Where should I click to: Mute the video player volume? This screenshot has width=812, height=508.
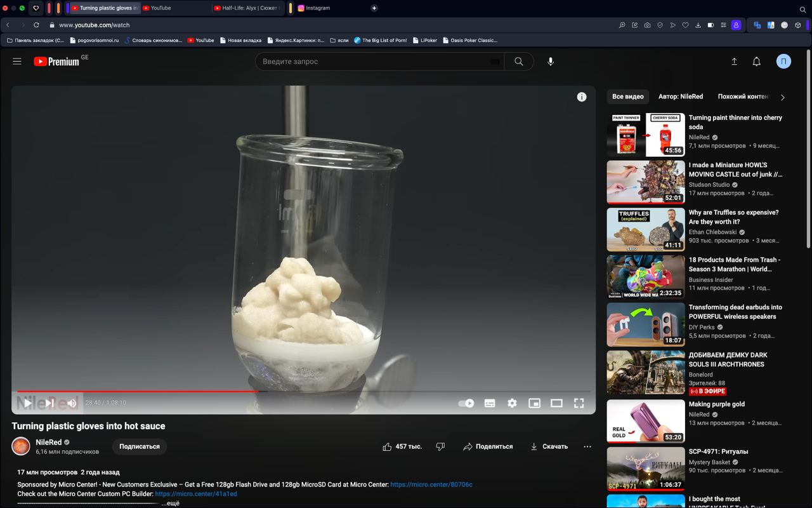pyautogui.click(x=72, y=403)
